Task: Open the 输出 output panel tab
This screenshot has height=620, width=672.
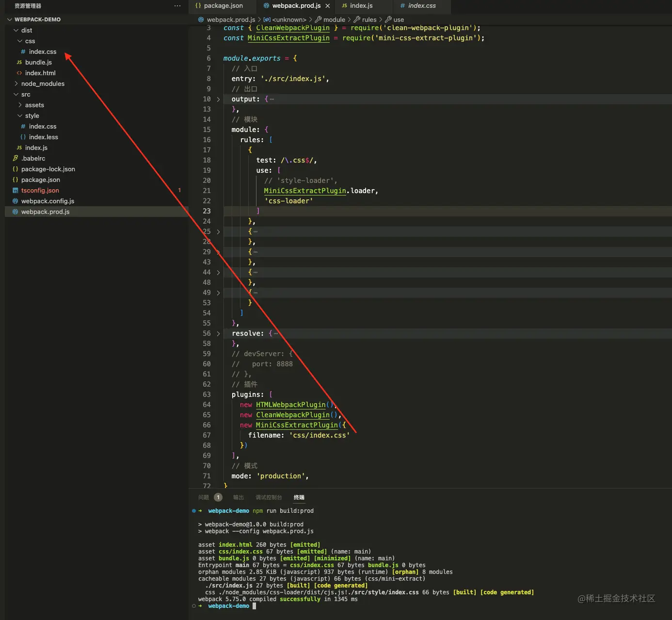Action: coord(239,497)
